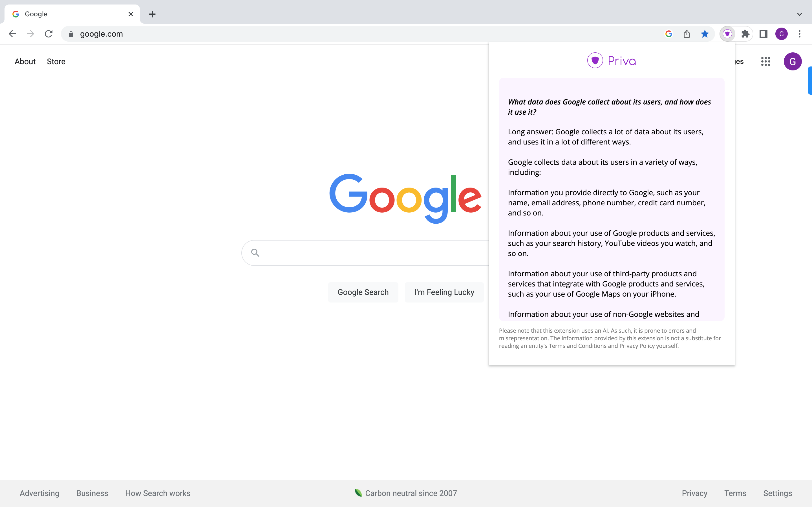Image resolution: width=812 pixels, height=507 pixels.
Task: Open Chrome profile avatar in toolbar
Action: click(781, 34)
